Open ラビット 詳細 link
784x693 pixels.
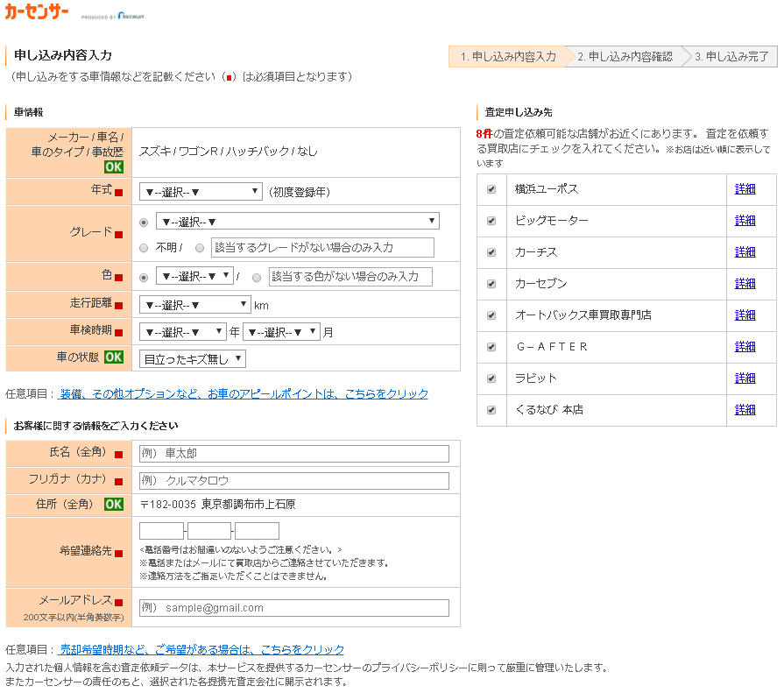745,378
